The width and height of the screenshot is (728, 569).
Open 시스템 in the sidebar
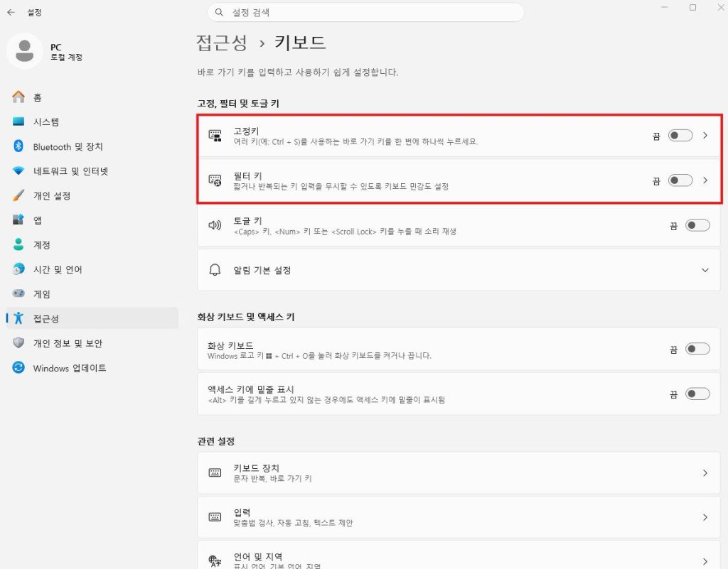(x=46, y=122)
